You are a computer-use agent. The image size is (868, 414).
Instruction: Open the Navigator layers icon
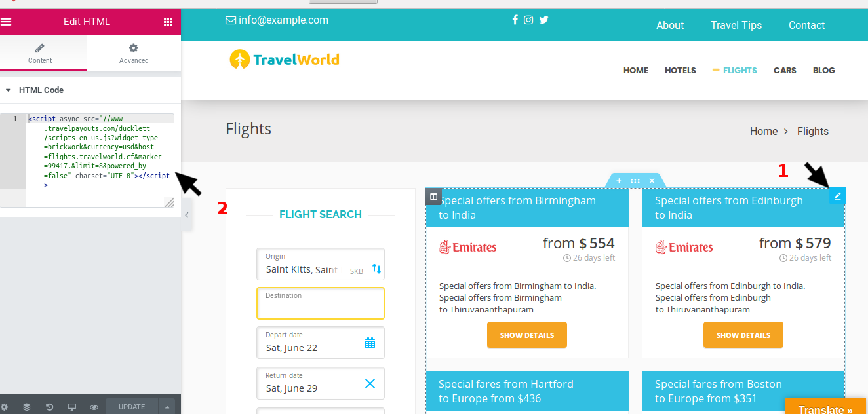pyautogui.click(x=26, y=407)
